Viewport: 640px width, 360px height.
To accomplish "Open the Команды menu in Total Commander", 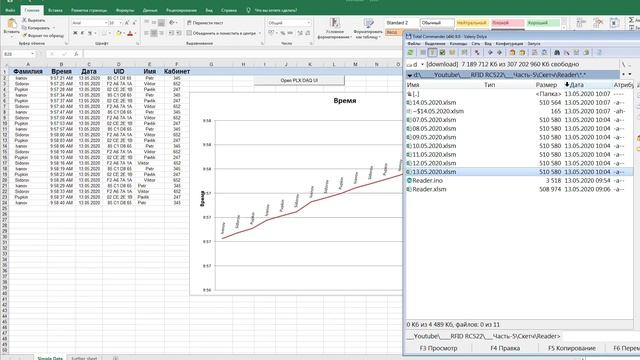I will [x=458, y=43].
